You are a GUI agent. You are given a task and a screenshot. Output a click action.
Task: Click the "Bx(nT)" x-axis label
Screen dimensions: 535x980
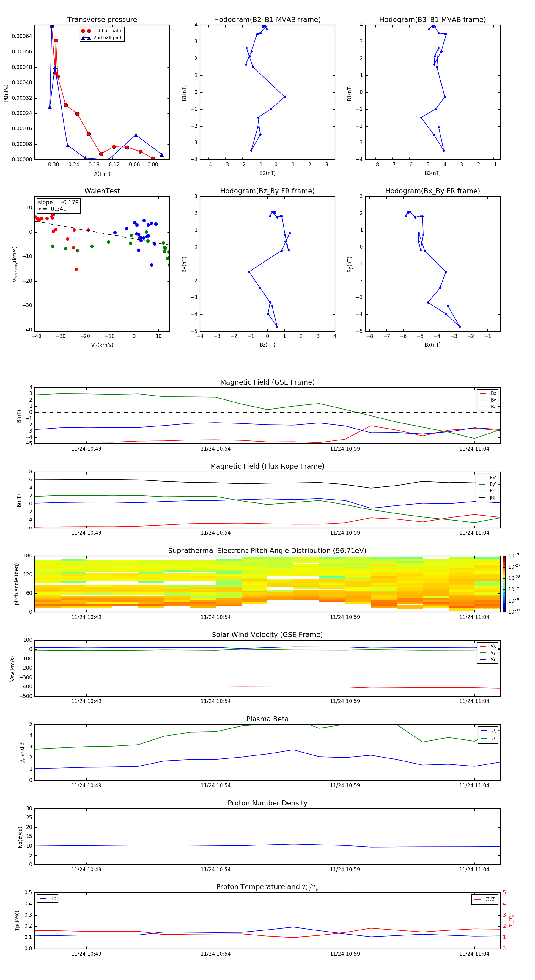(x=432, y=345)
